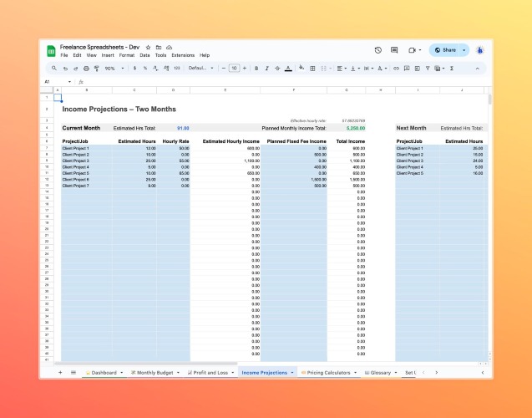Click the print icon in toolbar
The image size is (532, 418).
tap(86, 69)
